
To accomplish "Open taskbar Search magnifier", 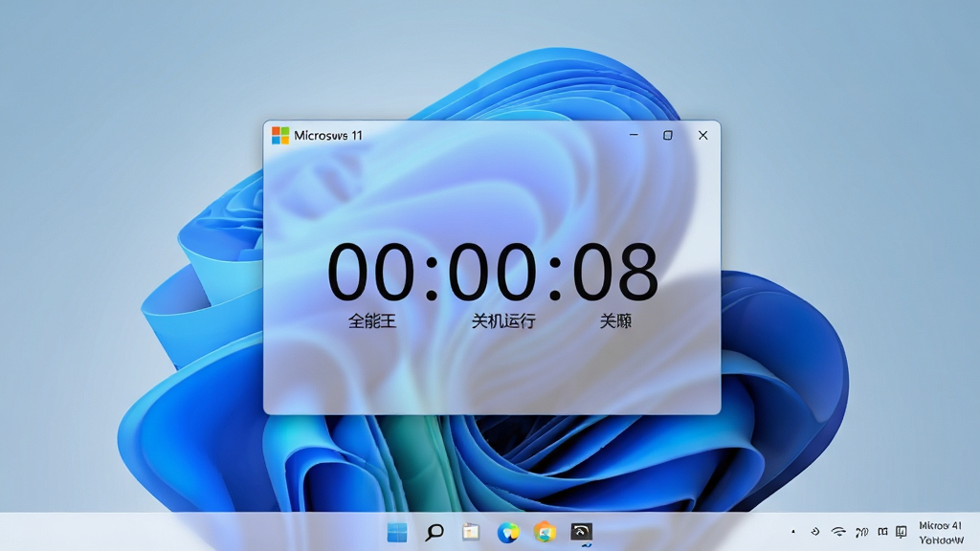I will pyautogui.click(x=434, y=532).
